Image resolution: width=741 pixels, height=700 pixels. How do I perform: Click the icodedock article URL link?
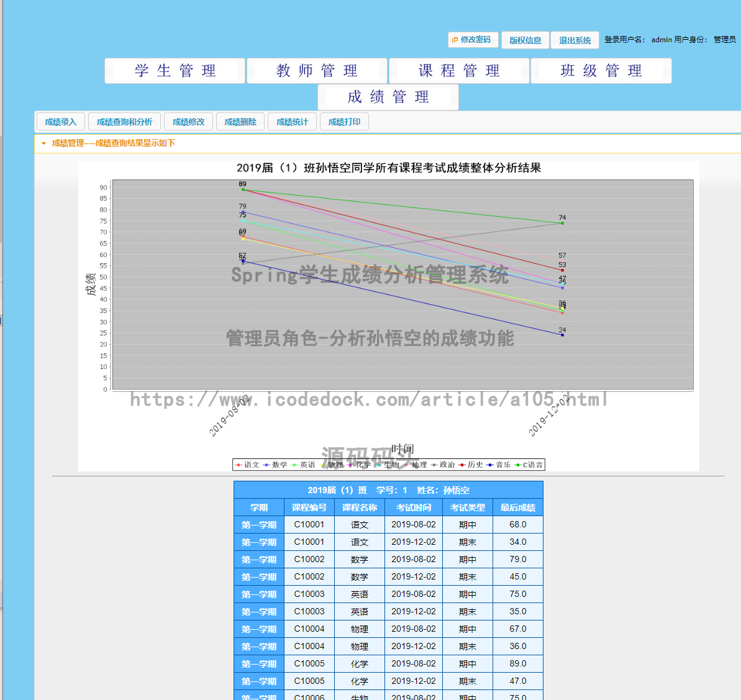[x=369, y=400]
